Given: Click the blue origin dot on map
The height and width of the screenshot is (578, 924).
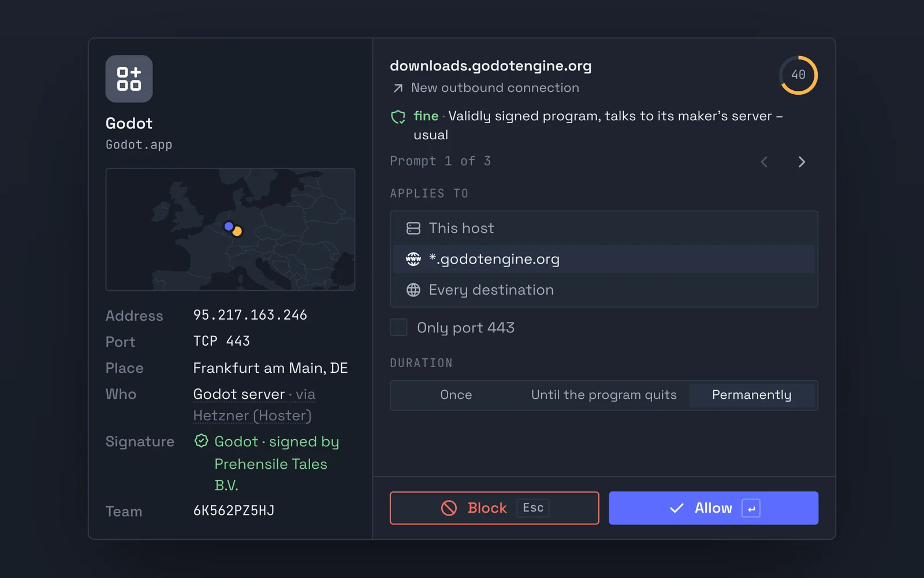Looking at the screenshot, I should pos(229,226).
